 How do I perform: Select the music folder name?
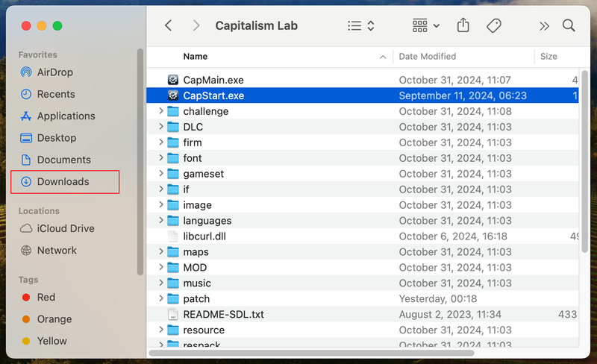coord(197,283)
